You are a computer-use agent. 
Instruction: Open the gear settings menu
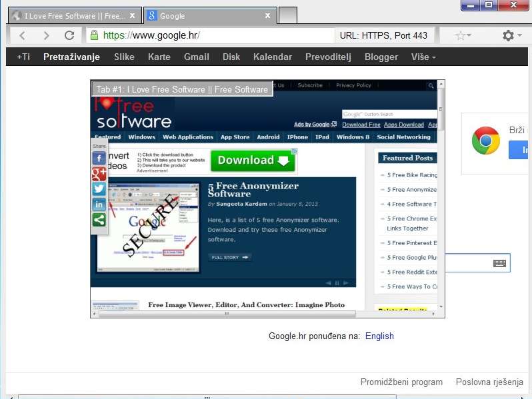pyautogui.click(x=508, y=35)
